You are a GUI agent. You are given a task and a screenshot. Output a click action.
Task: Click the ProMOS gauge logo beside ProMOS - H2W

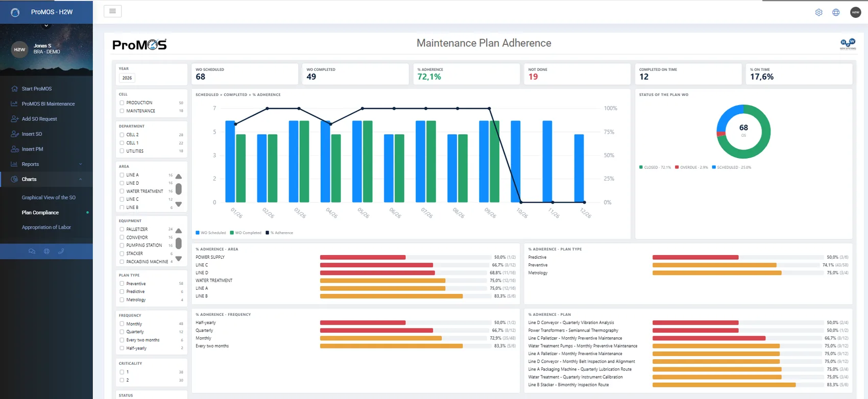15,12
